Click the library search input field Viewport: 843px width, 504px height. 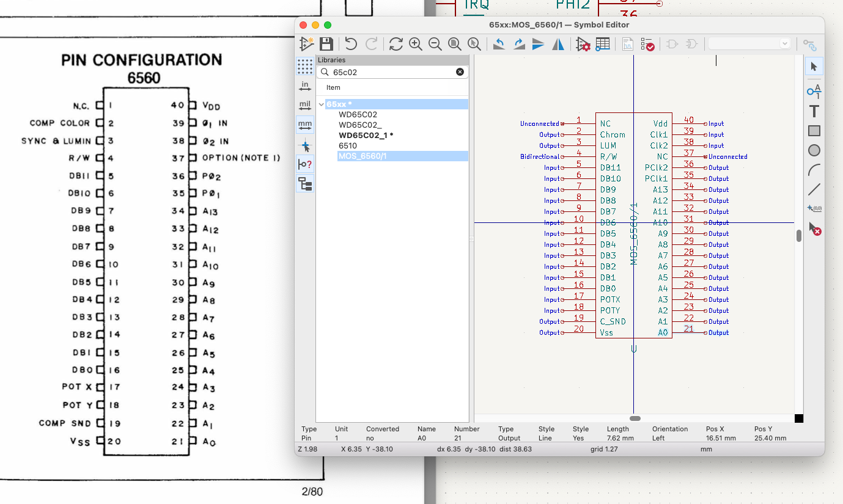[391, 72]
